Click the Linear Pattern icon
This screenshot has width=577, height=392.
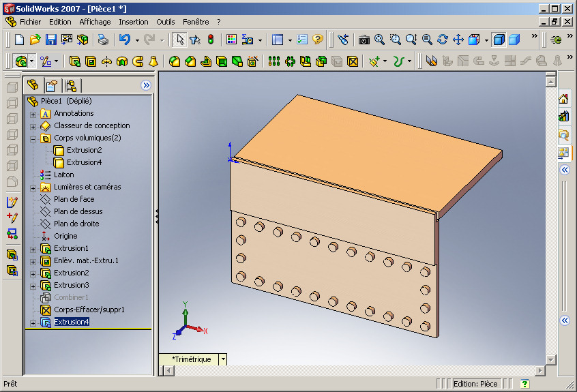[273, 61]
